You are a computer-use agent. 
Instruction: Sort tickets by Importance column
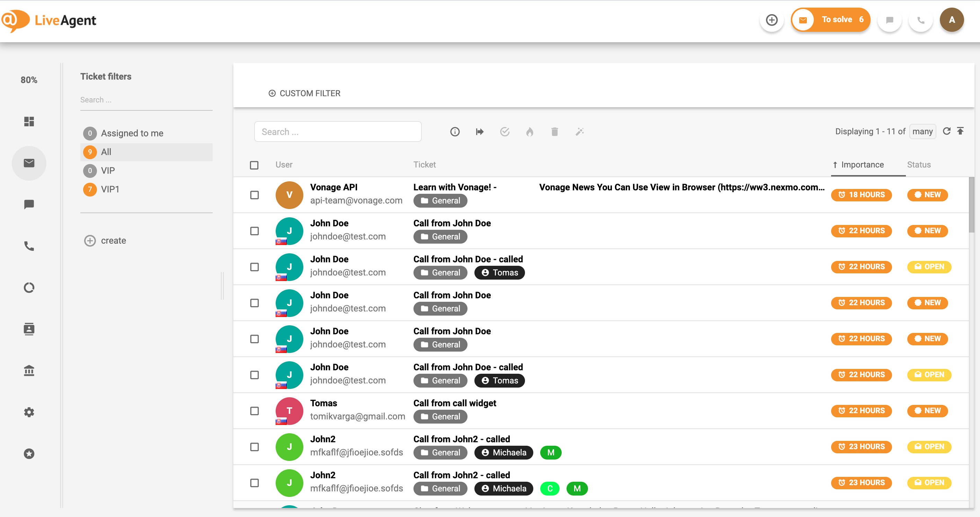click(x=862, y=165)
